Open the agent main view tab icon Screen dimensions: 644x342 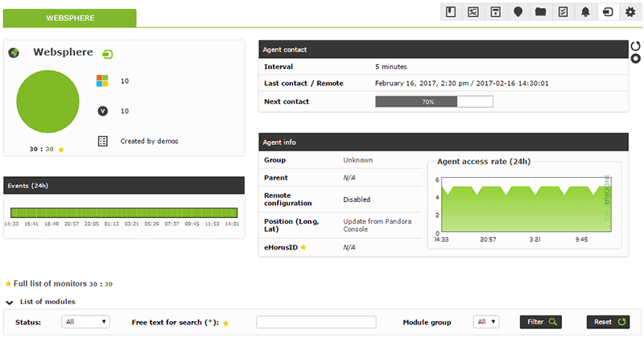pyautogui.click(x=608, y=12)
